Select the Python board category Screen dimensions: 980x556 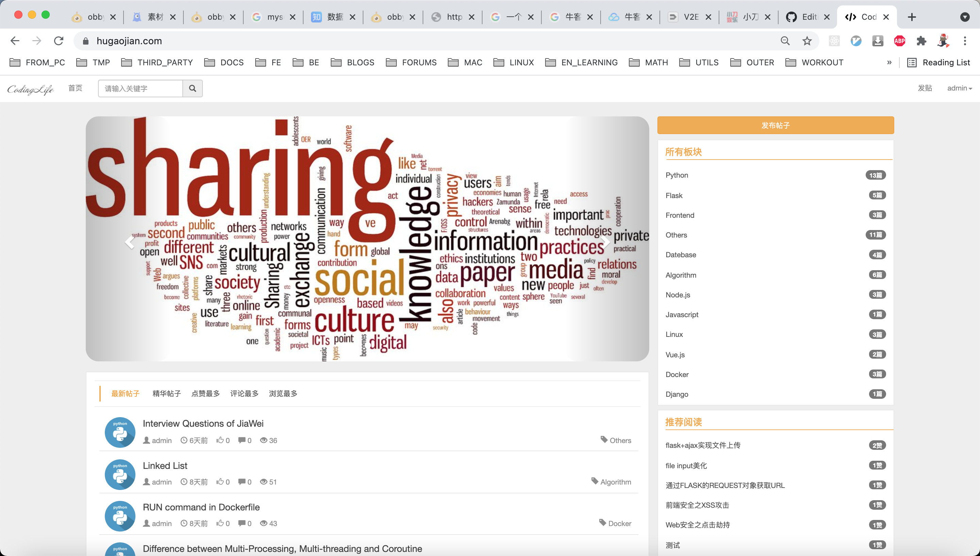pyautogui.click(x=676, y=175)
